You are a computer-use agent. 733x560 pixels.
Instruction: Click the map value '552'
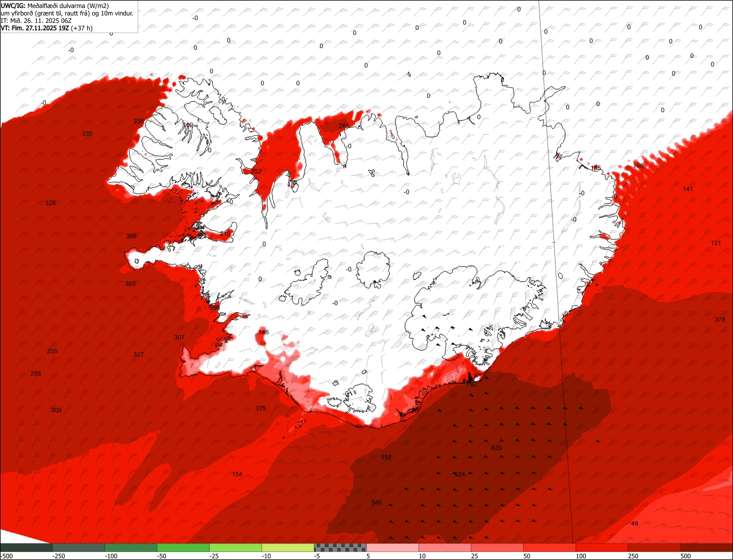(386, 457)
